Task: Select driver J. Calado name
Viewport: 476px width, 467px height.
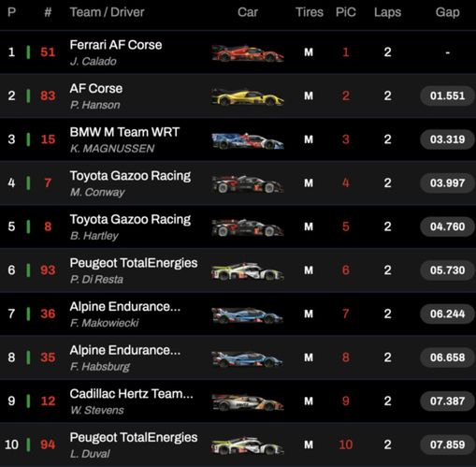Action: click(94, 61)
